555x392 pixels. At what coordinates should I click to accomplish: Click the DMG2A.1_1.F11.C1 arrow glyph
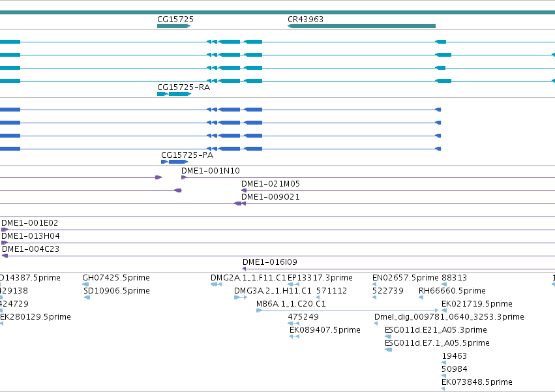216,284
